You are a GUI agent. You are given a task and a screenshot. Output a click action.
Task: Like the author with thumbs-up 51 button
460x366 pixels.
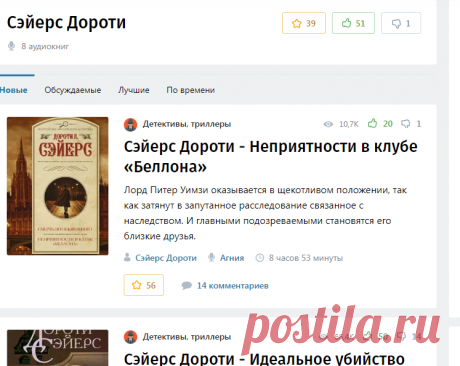(x=353, y=23)
